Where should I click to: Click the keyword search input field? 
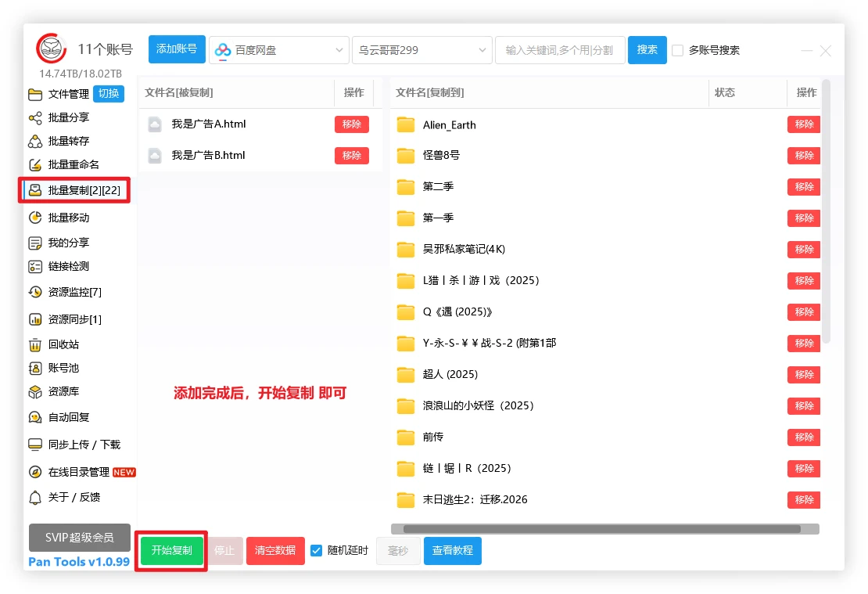(x=559, y=50)
